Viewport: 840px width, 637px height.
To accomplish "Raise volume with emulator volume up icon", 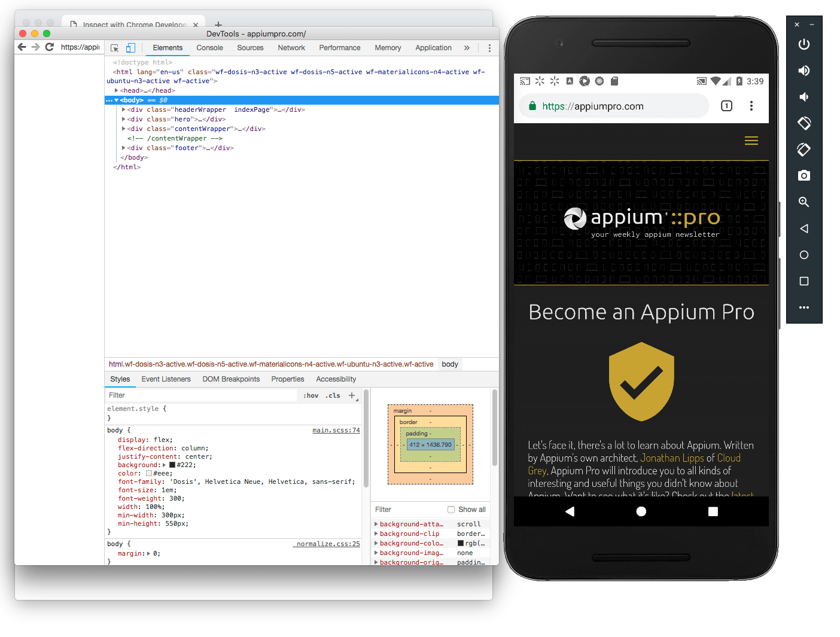I will tap(804, 71).
